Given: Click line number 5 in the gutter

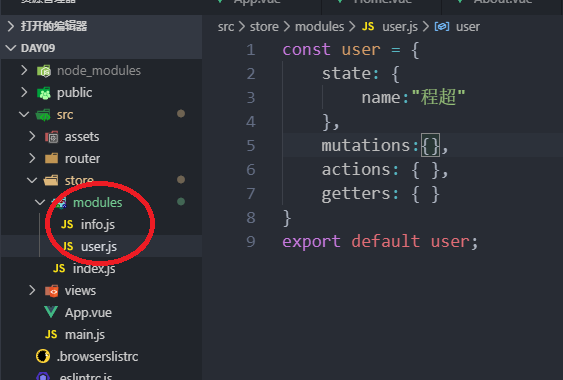Looking at the screenshot, I should [x=251, y=145].
